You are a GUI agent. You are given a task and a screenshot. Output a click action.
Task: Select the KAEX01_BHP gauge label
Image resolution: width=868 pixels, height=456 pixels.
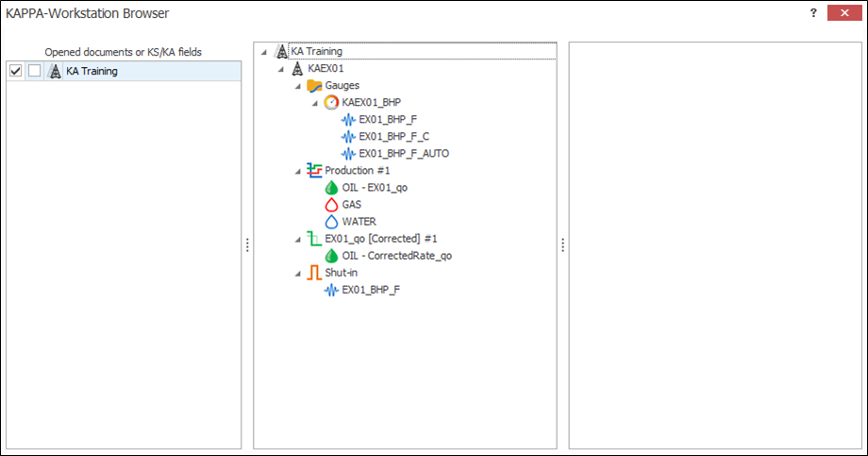point(372,102)
